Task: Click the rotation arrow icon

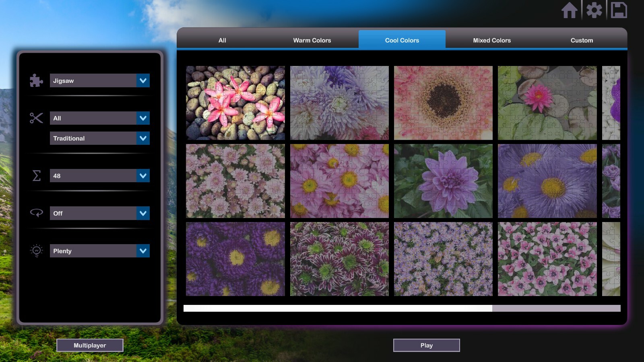Action: (x=36, y=213)
